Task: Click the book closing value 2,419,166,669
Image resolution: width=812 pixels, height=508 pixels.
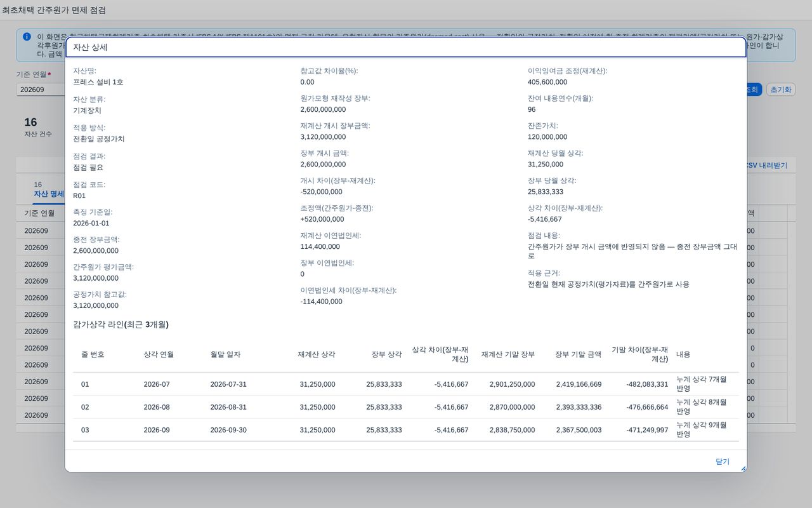Action: (579, 384)
